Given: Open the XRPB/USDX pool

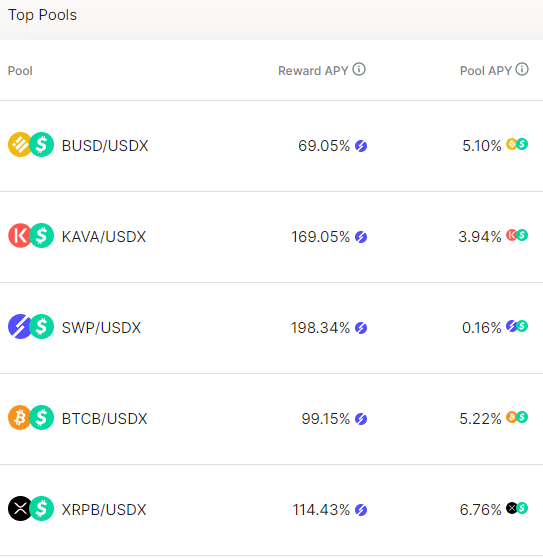Looking at the screenshot, I should pos(104,510).
